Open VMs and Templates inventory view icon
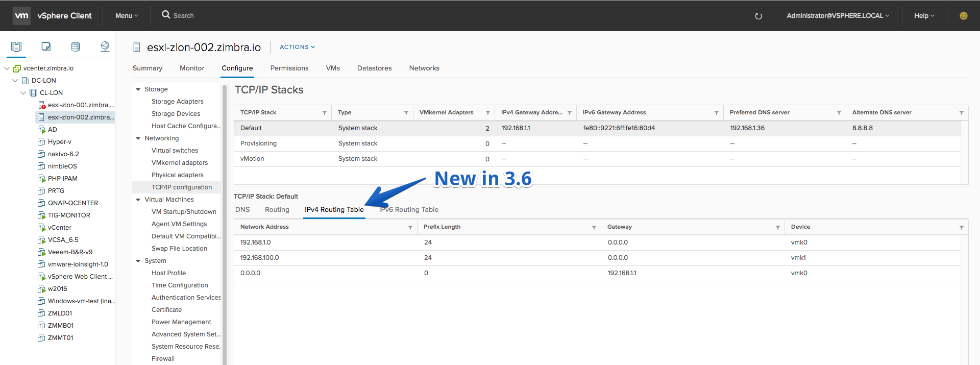This screenshot has width=980, height=365. click(x=46, y=47)
